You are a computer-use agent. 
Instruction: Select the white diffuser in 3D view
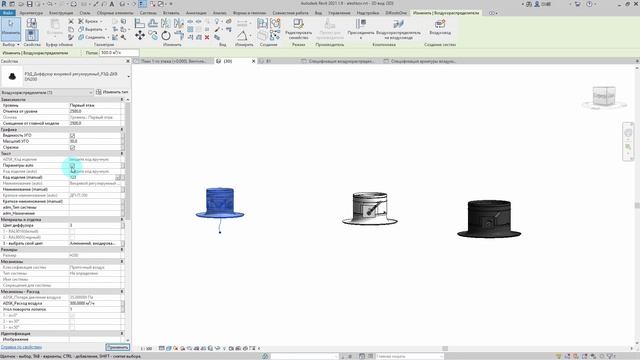pyautogui.click(x=370, y=209)
